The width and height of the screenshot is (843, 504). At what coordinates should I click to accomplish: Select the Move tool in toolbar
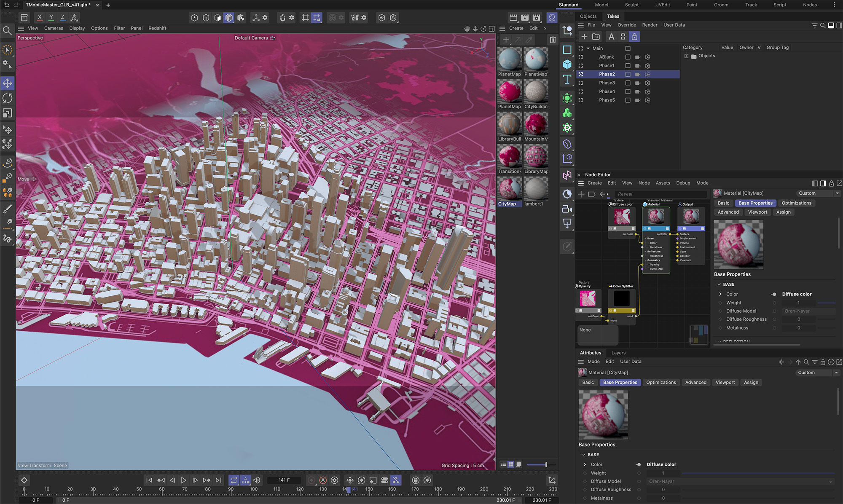click(8, 83)
